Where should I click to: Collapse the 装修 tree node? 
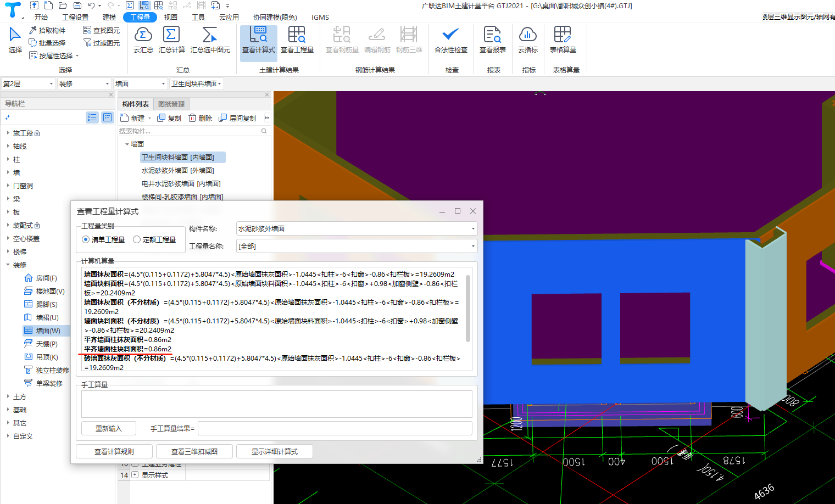[x=8, y=265]
